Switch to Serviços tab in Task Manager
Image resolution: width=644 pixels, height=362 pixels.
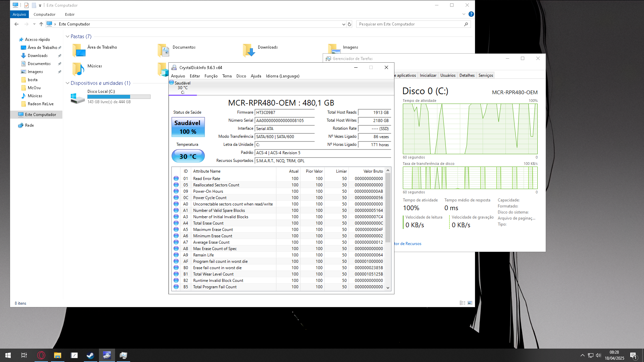coord(486,75)
